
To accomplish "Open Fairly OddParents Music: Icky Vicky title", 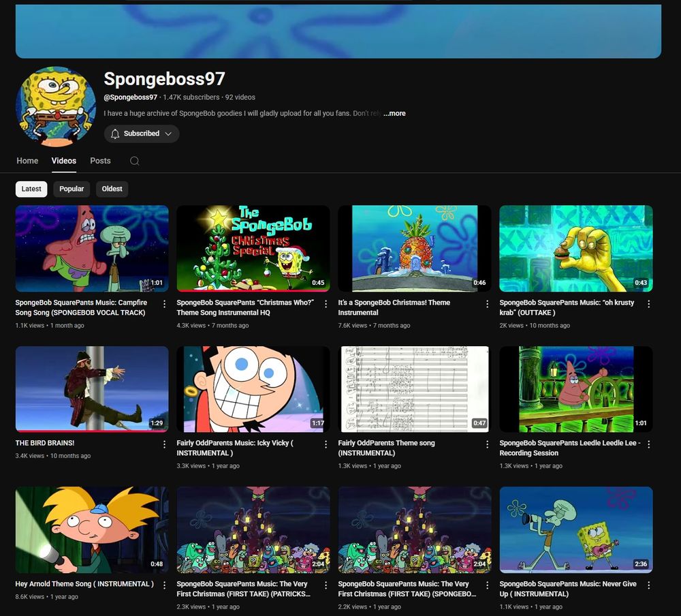I will pyautogui.click(x=235, y=448).
